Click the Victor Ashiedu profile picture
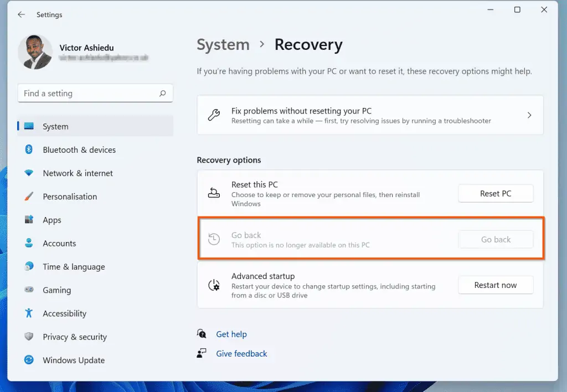 [x=35, y=53]
